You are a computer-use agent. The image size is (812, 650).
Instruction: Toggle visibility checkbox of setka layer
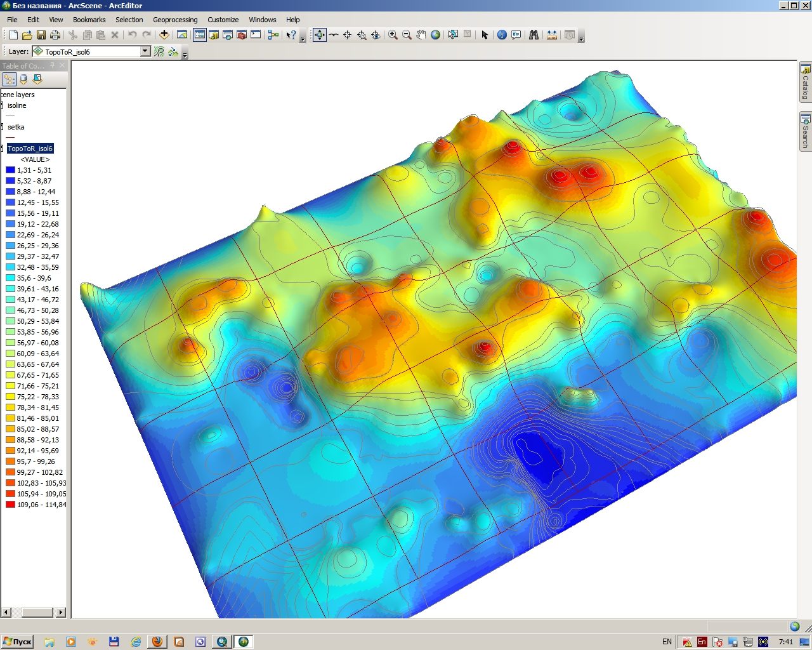point(2,127)
